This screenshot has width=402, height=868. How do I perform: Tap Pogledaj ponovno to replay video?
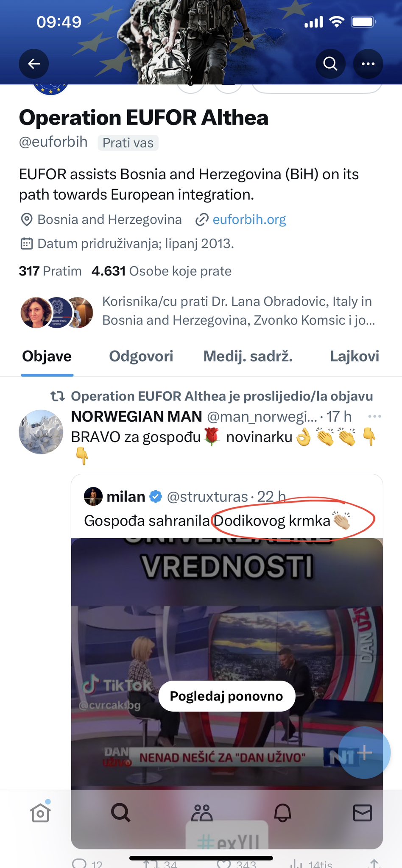tap(226, 696)
